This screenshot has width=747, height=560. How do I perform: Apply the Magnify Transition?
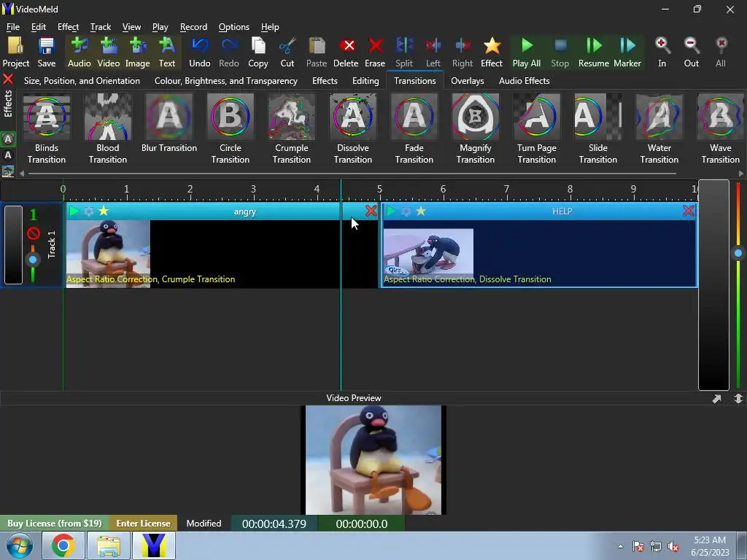click(476, 128)
